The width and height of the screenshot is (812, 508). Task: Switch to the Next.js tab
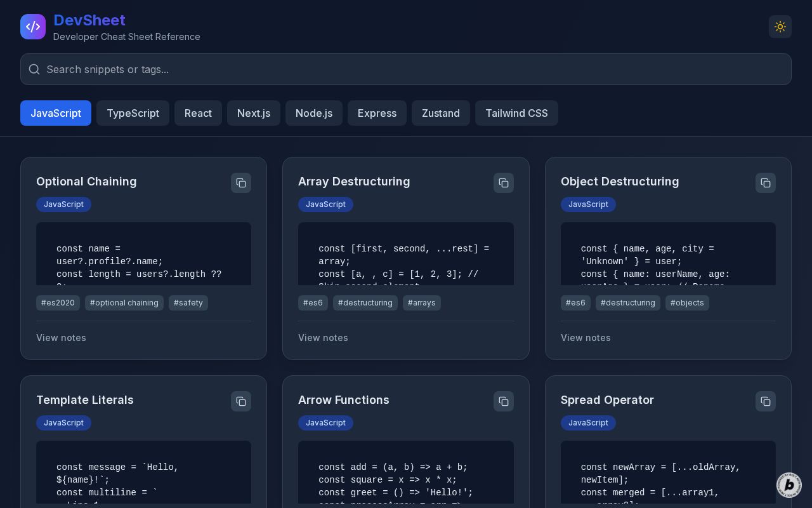click(254, 113)
